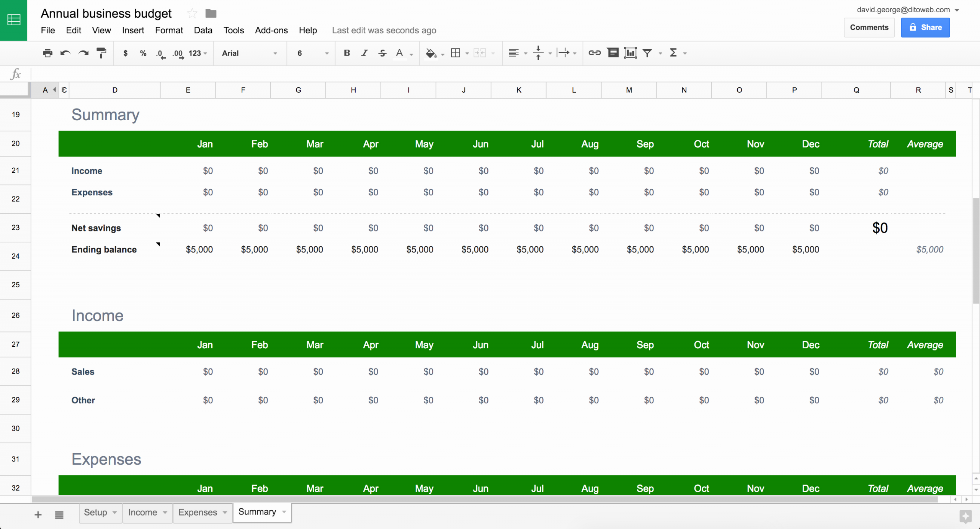Toggle bold formatting on selection
The image size is (980, 529).
pyautogui.click(x=347, y=52)
